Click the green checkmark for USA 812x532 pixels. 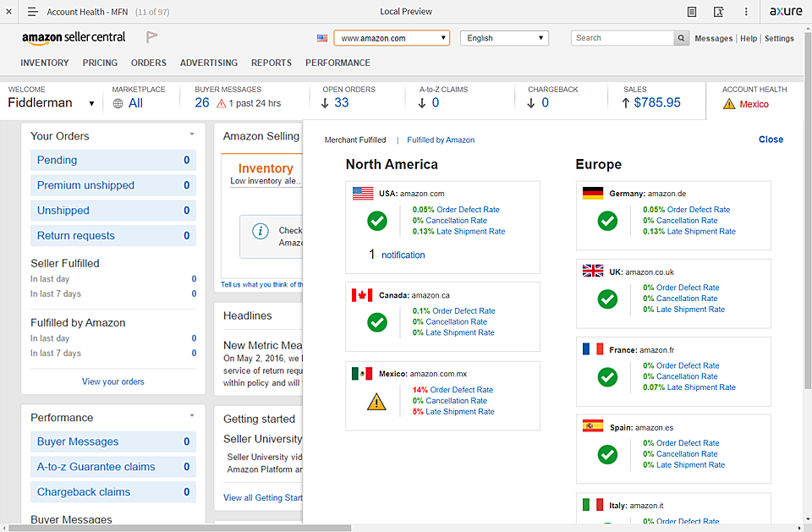(377, 221)
